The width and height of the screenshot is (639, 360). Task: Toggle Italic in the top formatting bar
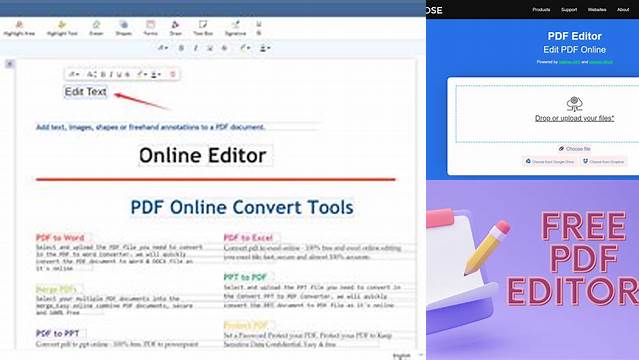point(196,48)
